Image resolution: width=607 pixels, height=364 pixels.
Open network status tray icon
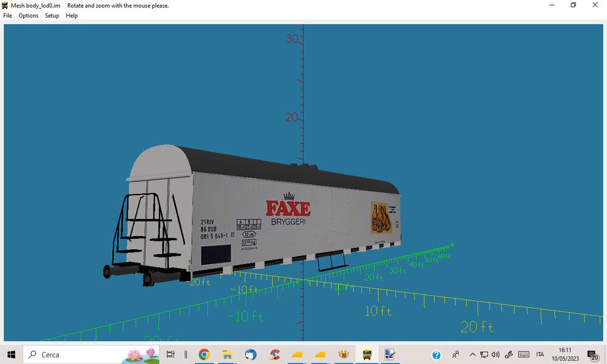[484, 354]
